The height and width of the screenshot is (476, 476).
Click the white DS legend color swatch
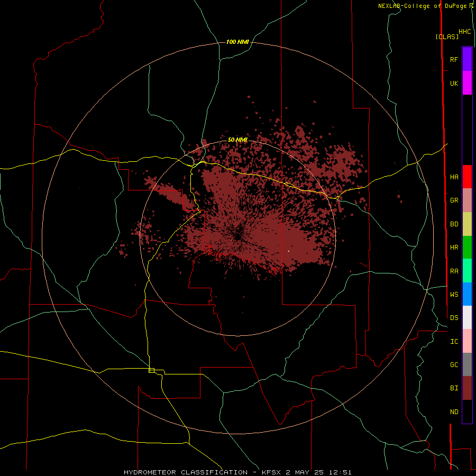click(467, 317)
